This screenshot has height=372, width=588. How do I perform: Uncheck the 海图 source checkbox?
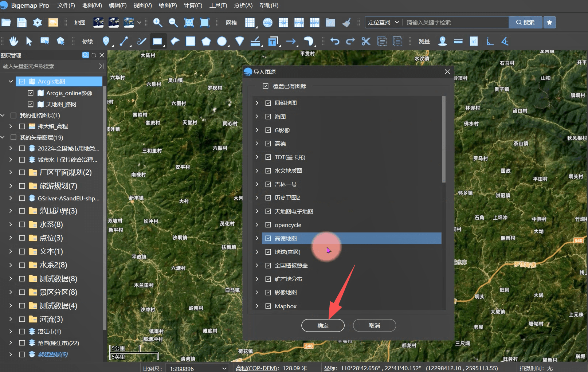tap(268, 117)
